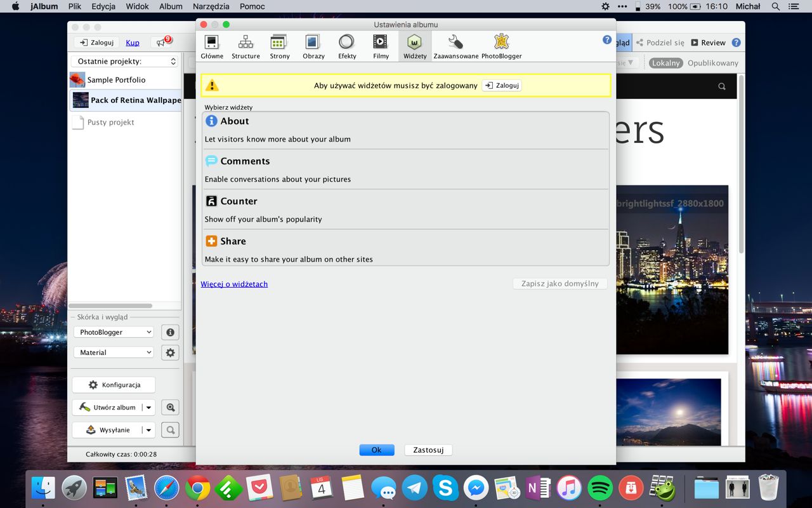The height and width of the screenshot is (508, 812).
Task: Click the Wysyłanie button
Action: click(107, 430)
